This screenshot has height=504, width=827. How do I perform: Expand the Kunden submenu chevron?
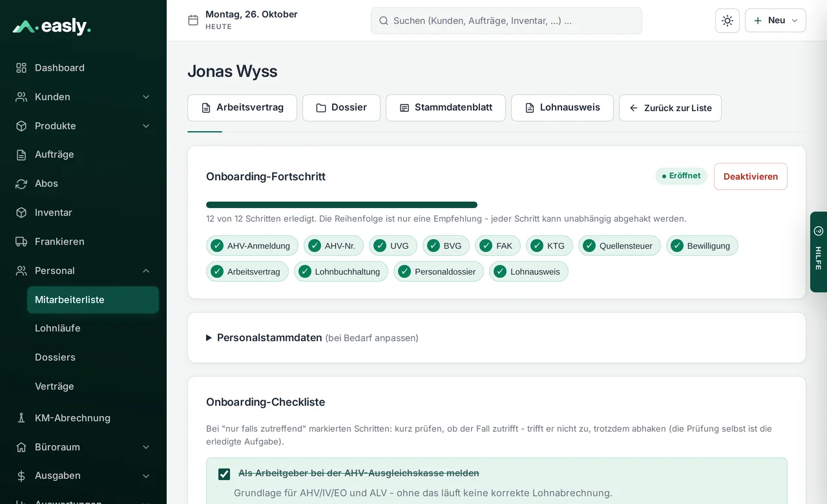[146, 97]
